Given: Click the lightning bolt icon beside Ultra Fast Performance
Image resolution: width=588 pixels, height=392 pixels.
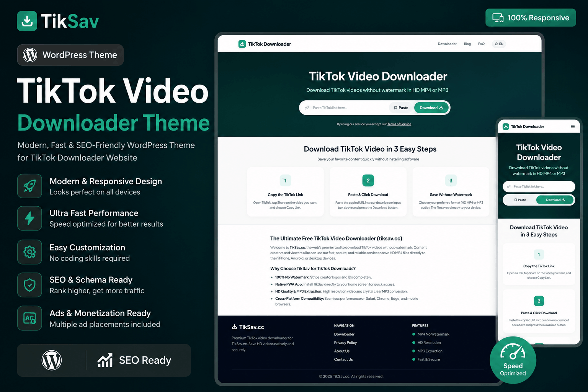Looking at the screenshot, I should tap(29, 218).
